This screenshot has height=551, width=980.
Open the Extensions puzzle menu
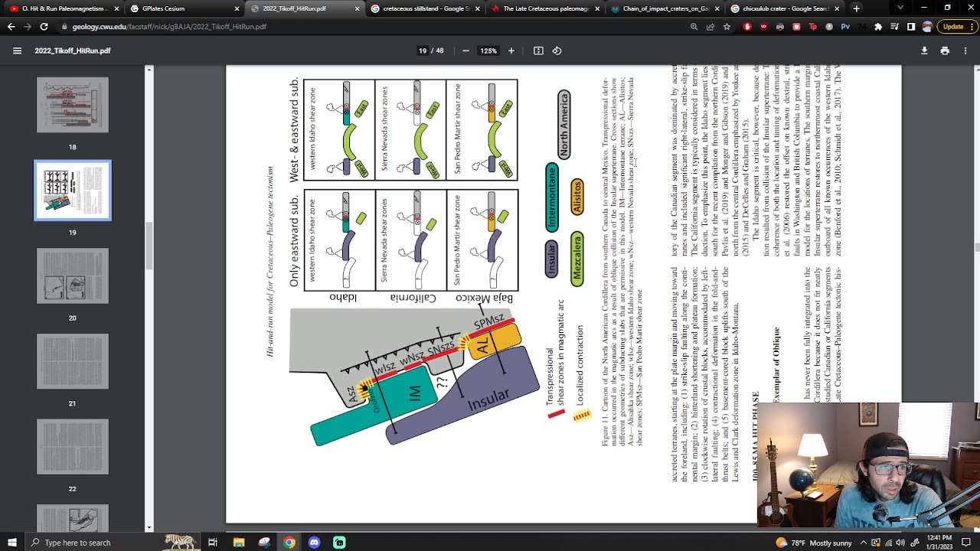tap(878, 26)
